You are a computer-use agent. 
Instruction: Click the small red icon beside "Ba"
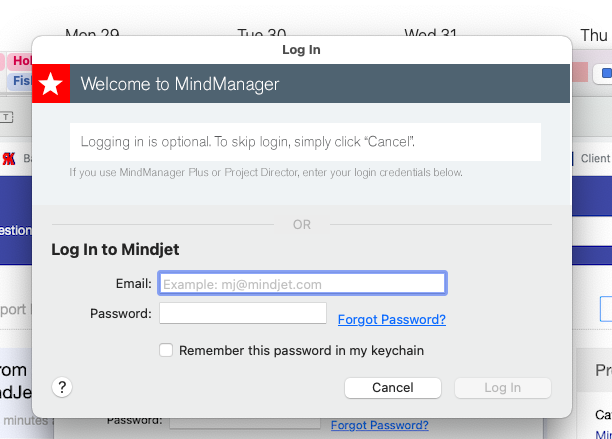[x=9, y=158]
